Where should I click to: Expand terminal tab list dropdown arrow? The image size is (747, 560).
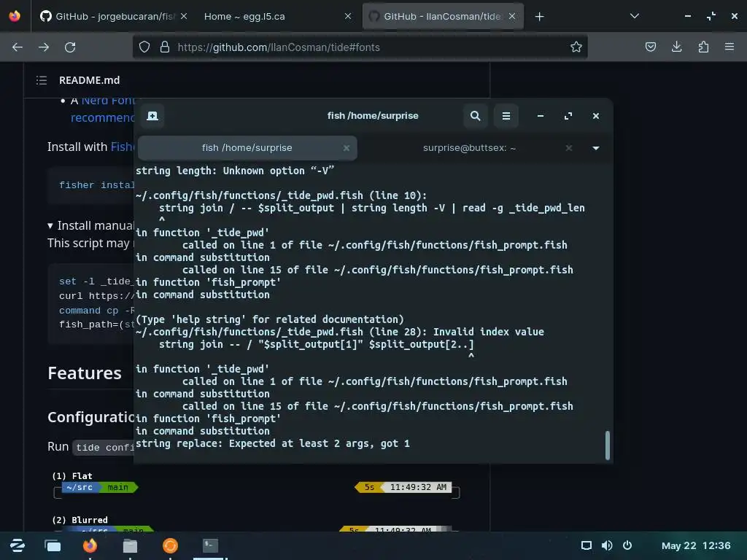[x=595, y=148]
